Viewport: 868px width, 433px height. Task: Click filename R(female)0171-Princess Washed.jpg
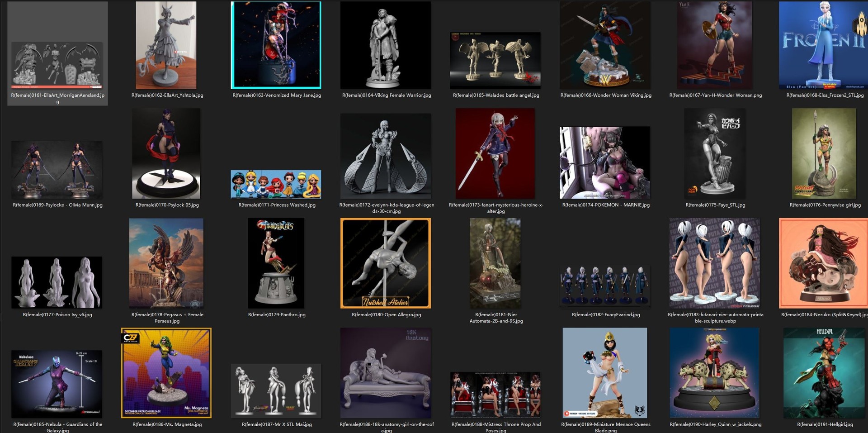(277, 205)
